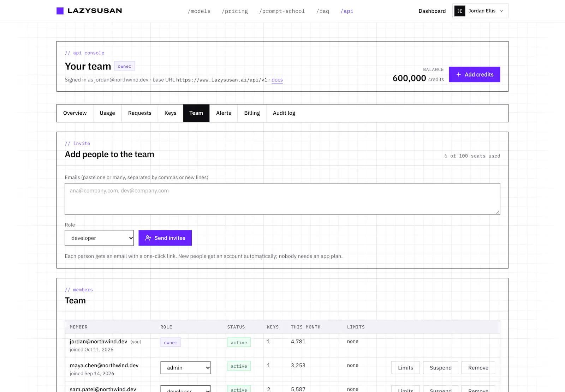Suspend maya.chen@northwind.dev
The width and height of the screenshot is (565, 392).
[x=440, y=368]
